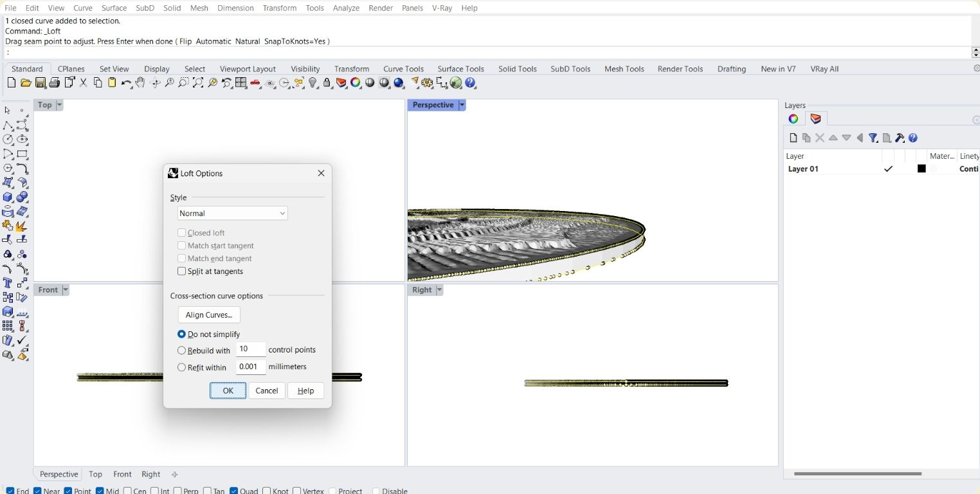Click the Zoom Extents icon

(x=198, y=83)
